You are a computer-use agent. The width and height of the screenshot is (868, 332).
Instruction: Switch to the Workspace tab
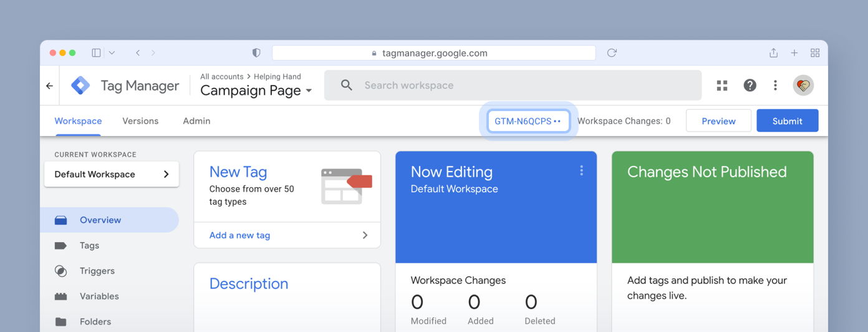click(78, 121)
